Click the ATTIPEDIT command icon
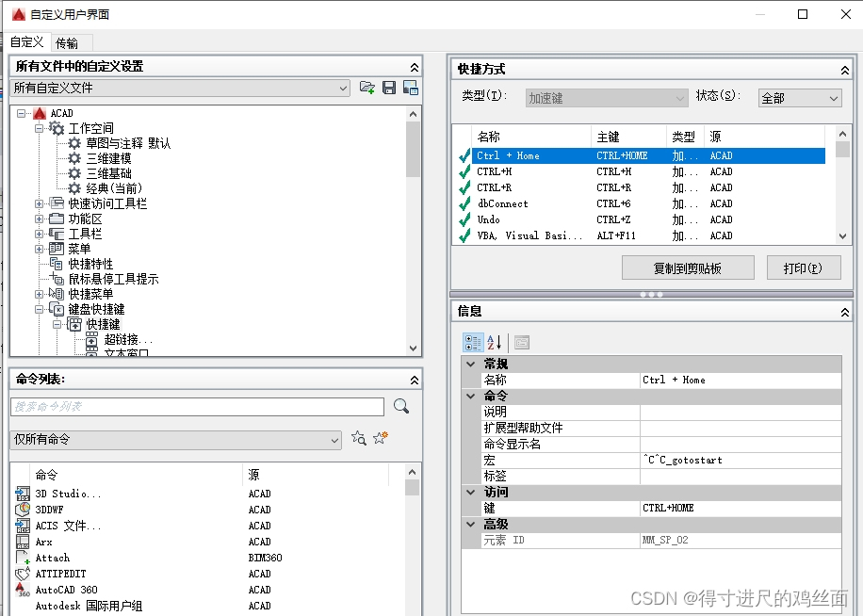 pos(23,574)
